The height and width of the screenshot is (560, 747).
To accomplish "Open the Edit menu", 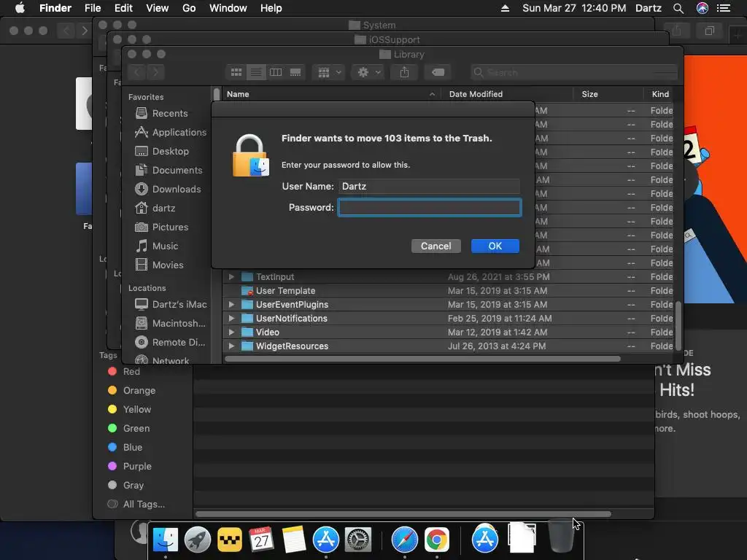I will coord(123,8).
